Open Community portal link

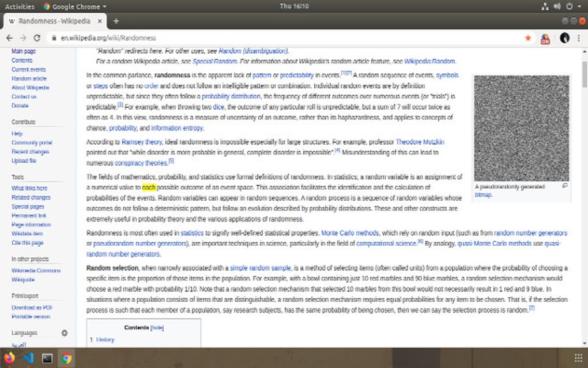(x=32, y=142)
